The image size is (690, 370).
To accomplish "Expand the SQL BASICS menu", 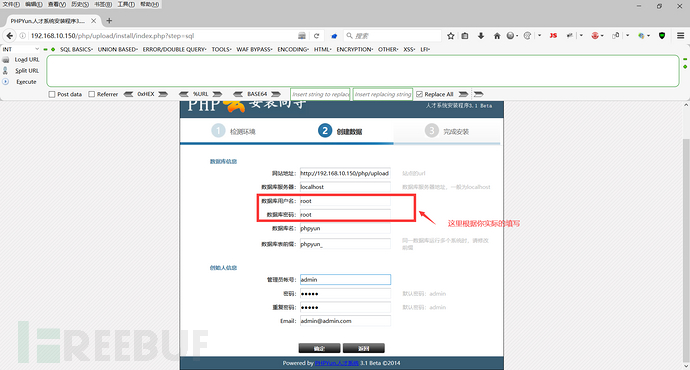I will coord(76,49).
